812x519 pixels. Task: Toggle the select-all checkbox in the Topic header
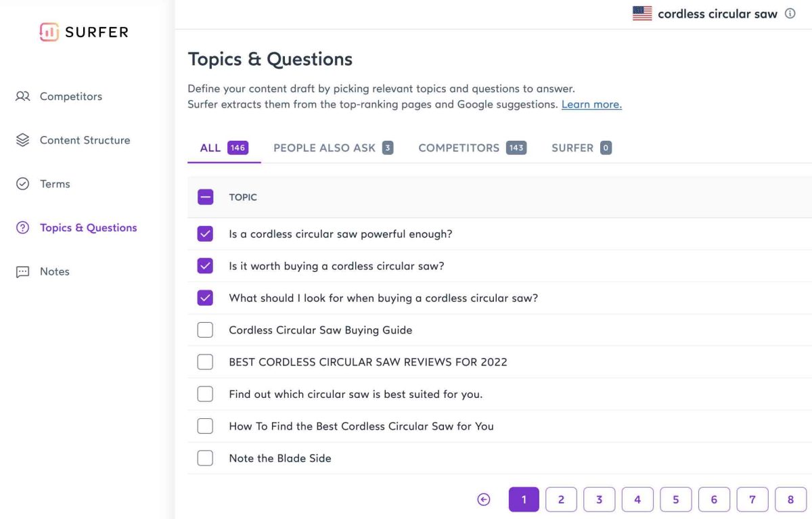[x=205, y=198]
